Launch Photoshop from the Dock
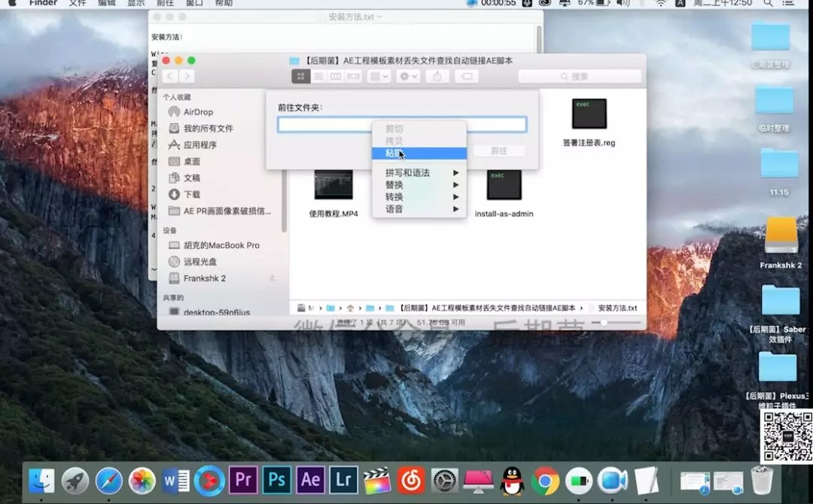The width and height of the screenshot is (813, 504). click(277, 480)
